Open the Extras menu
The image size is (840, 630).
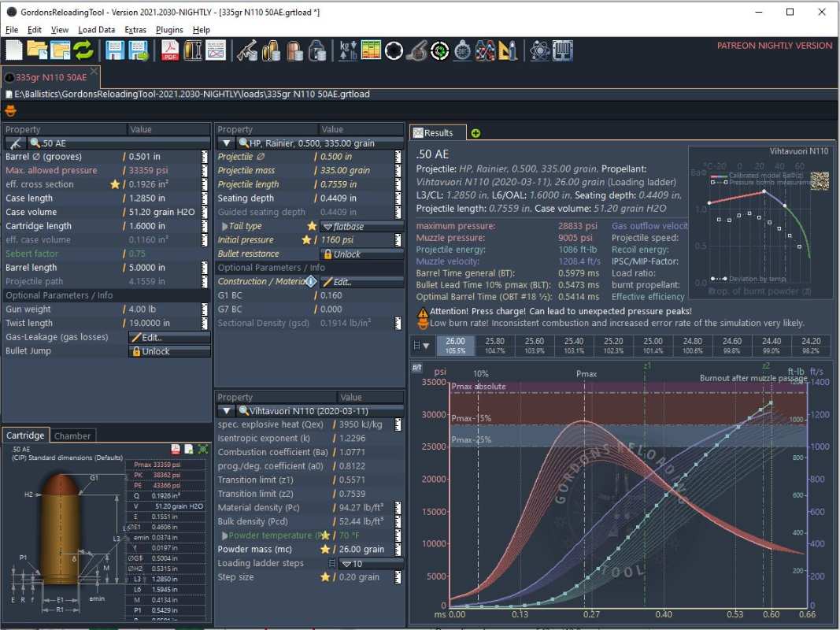click(135, 29)
